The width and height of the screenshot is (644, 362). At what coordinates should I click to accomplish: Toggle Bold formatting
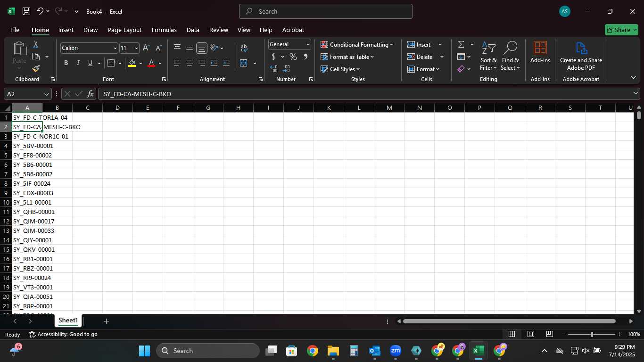[66, 63]
